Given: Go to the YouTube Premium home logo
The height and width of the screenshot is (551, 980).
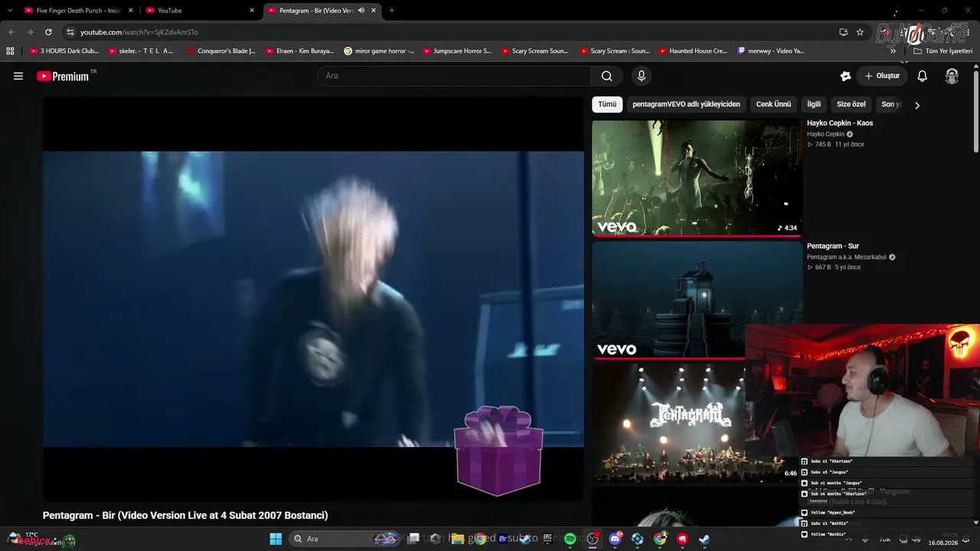Looking at the screenshot, I should pyautogui.click(x=63, y=76).
